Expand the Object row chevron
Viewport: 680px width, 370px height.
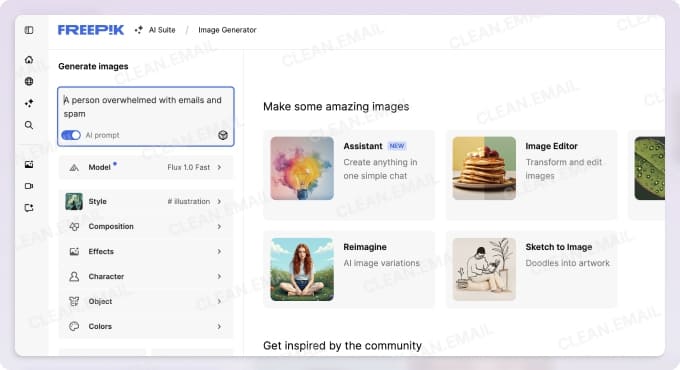coord(219,301)
